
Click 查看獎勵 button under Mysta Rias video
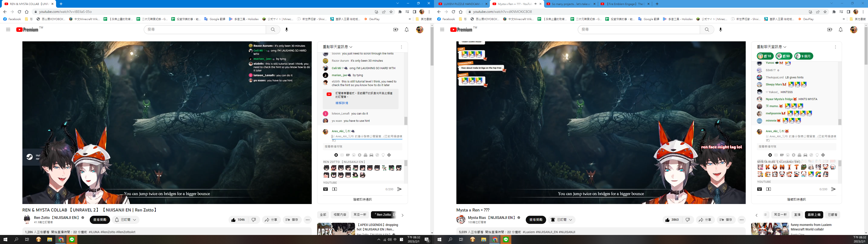pyautogui.click(x=536, y=220)
